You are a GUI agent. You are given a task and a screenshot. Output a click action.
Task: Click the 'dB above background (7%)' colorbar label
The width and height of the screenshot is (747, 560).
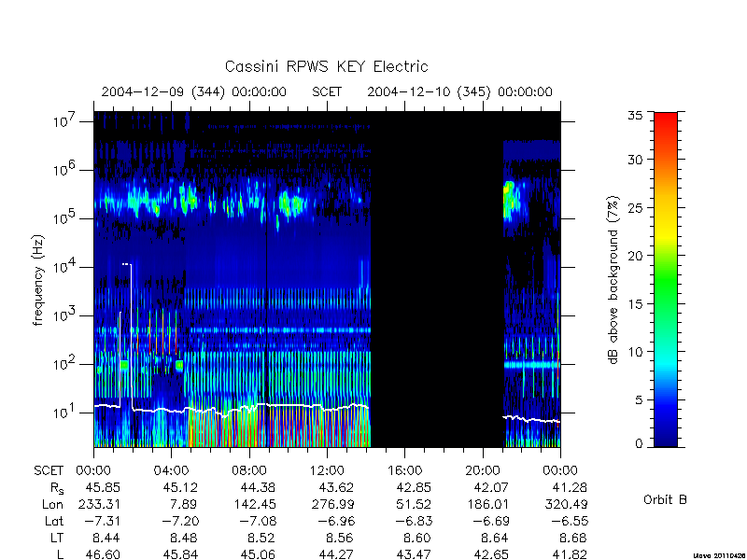613,280
